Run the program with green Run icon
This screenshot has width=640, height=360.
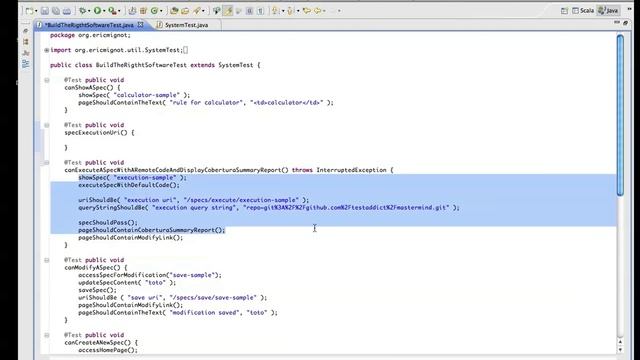click(98, 11)
